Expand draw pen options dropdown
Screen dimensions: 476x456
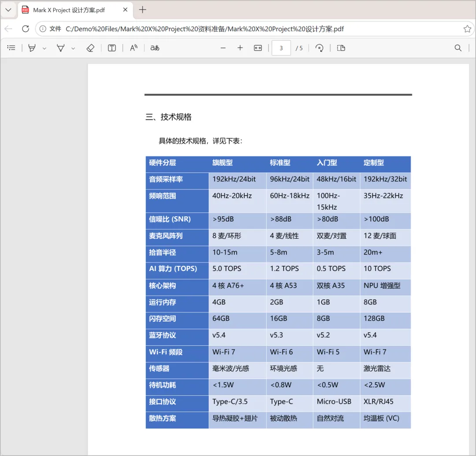click(73, 48)
